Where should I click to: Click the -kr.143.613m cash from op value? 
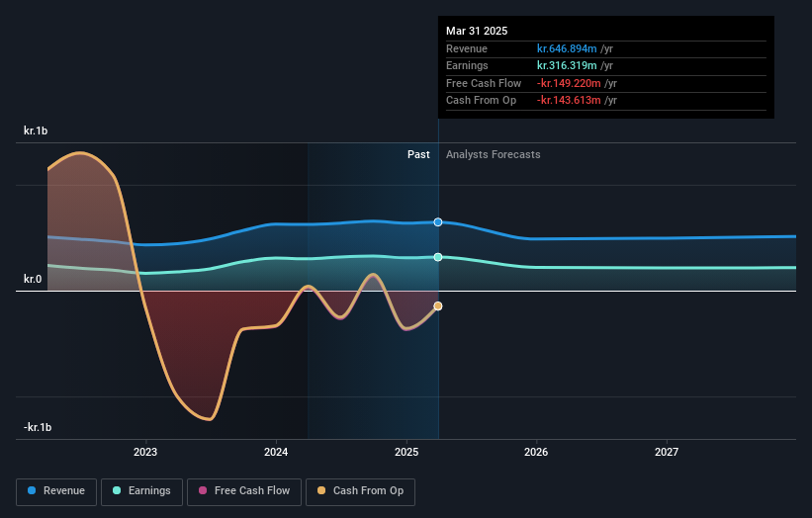coord(569,101)
